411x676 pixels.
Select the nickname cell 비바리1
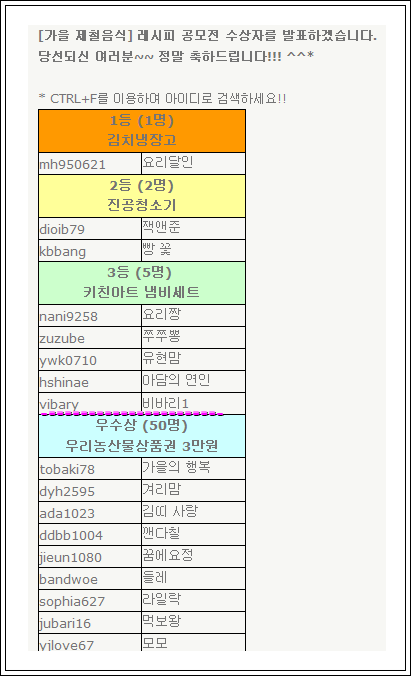tap(193, 404)
